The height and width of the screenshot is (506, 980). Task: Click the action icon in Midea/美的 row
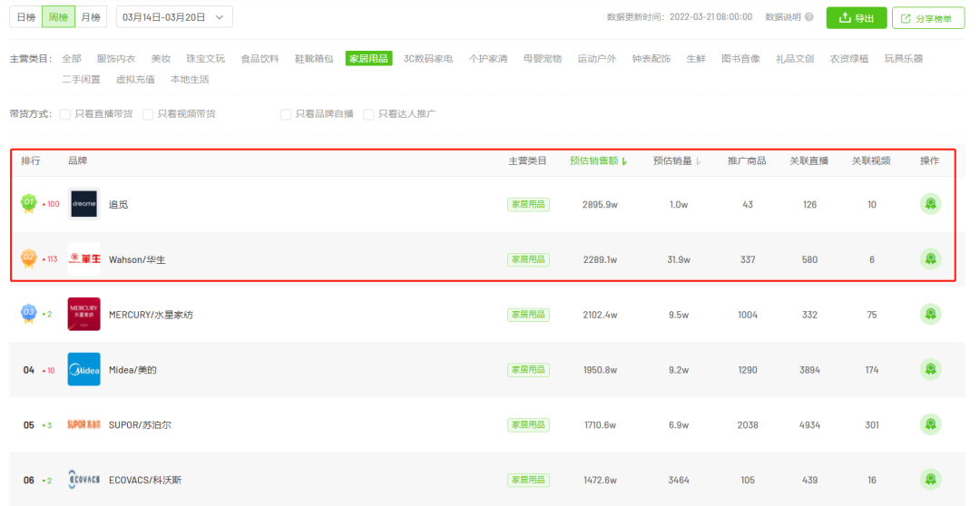[x=930, y=369]
